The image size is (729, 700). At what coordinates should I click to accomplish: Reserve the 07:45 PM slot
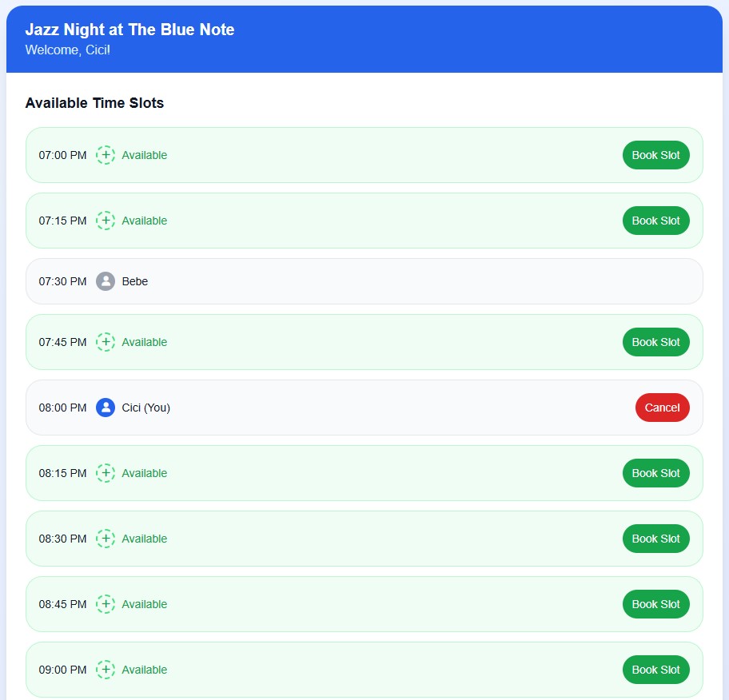coord(655,342)
